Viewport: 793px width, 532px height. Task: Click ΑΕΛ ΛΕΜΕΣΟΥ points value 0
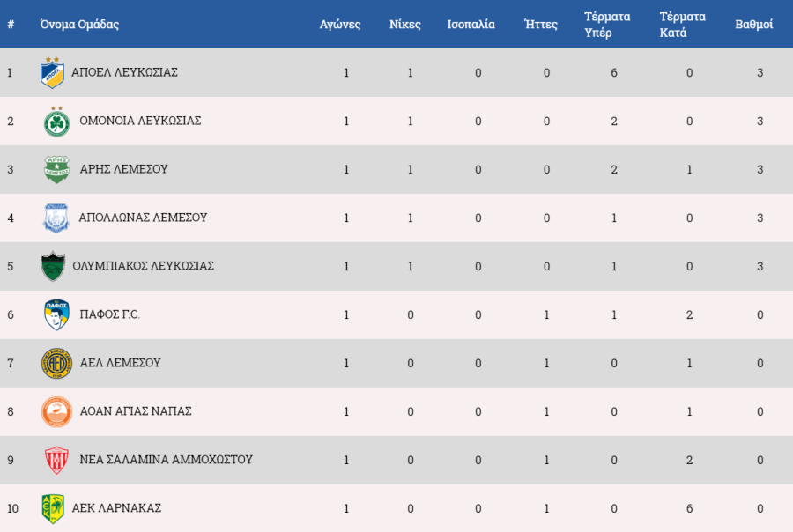tap(760, 363)
